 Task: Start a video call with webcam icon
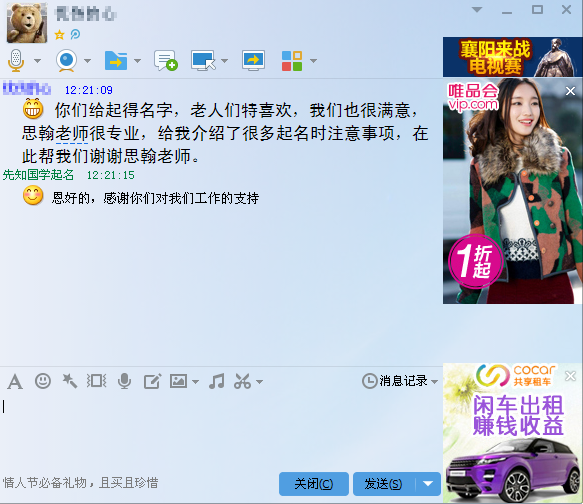coord(67,60)
